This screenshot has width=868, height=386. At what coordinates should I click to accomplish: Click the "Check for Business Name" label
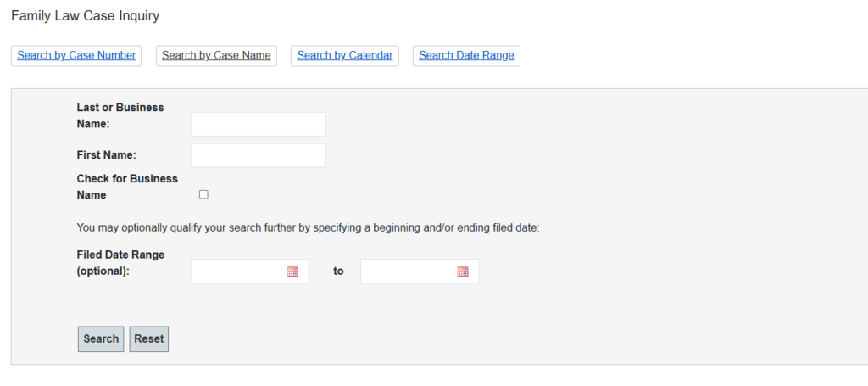pyautogui.click(x=127, y=187)
